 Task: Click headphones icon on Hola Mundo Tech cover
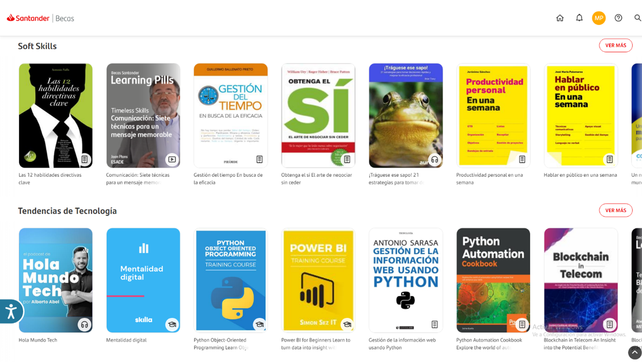tap(85, 324)
